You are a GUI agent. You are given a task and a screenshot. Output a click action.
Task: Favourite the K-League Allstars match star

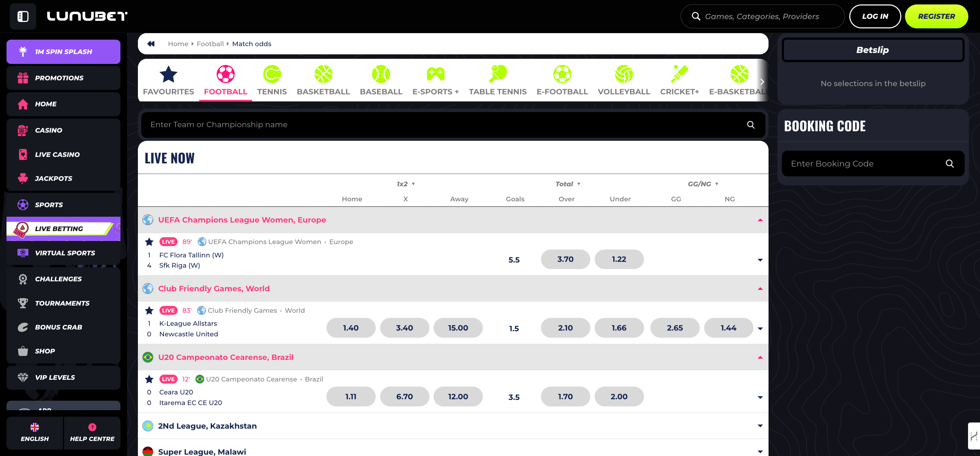click(149, 310)
